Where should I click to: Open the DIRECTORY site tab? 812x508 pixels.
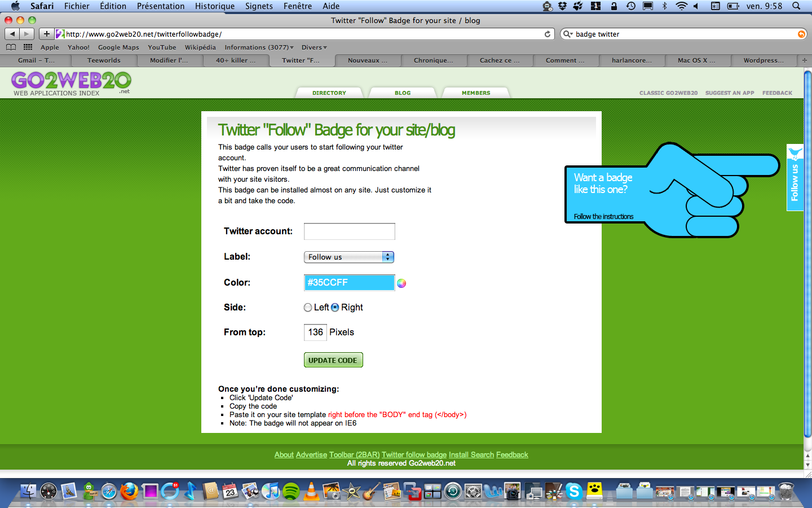(x=329, y=93)
